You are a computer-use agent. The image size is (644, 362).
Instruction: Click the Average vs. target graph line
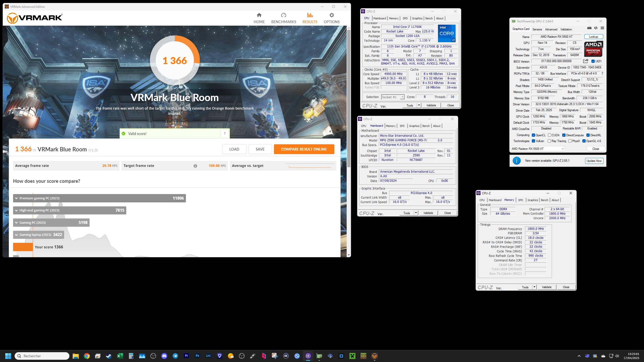(x=310, y=167)
